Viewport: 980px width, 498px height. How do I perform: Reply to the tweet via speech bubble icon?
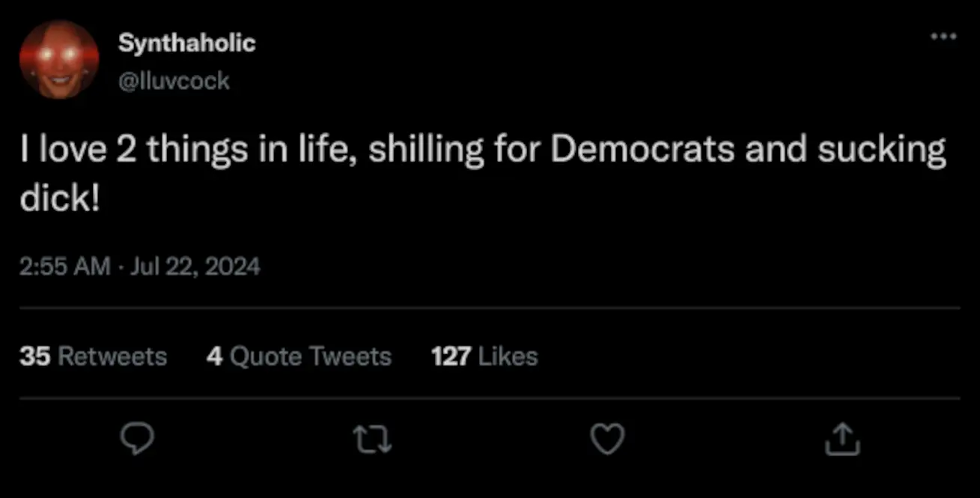pyautogui.click(x=136, y=440)
